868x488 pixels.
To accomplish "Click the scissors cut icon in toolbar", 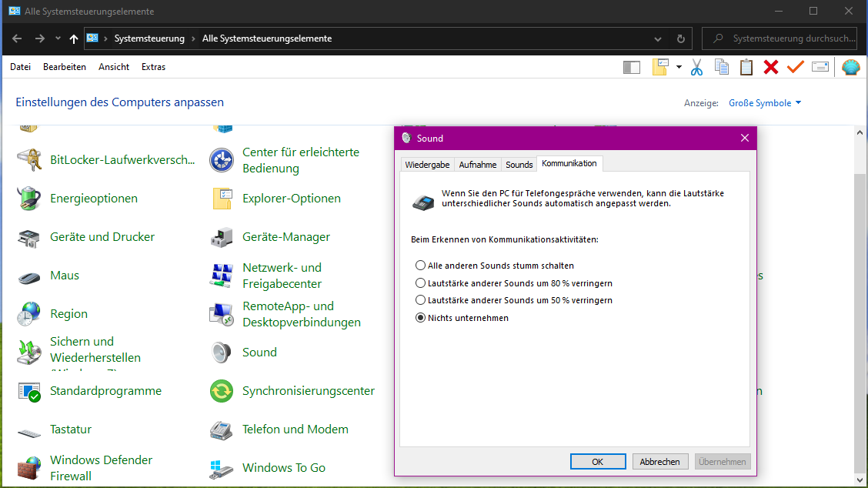I will point(696,68).
